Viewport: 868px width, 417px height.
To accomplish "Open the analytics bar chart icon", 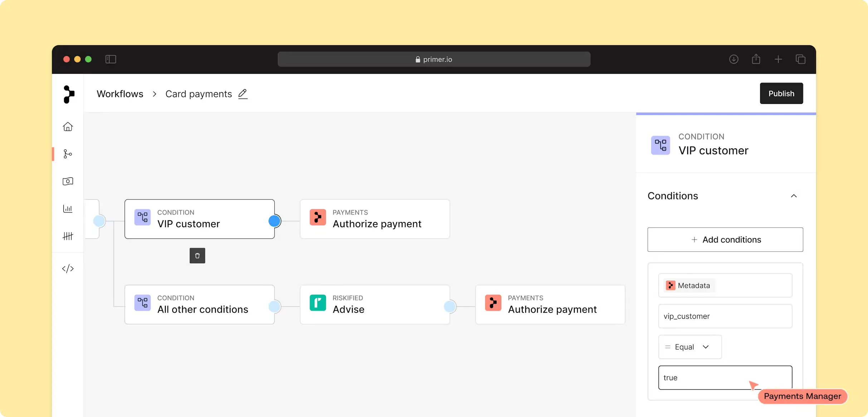I will click(x=68, y=208).
